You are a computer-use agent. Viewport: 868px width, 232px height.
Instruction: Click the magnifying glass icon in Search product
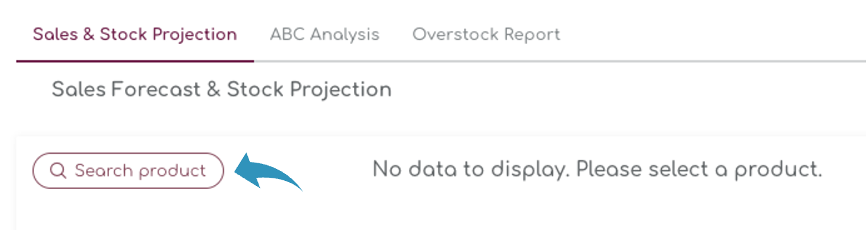point(58,171)
